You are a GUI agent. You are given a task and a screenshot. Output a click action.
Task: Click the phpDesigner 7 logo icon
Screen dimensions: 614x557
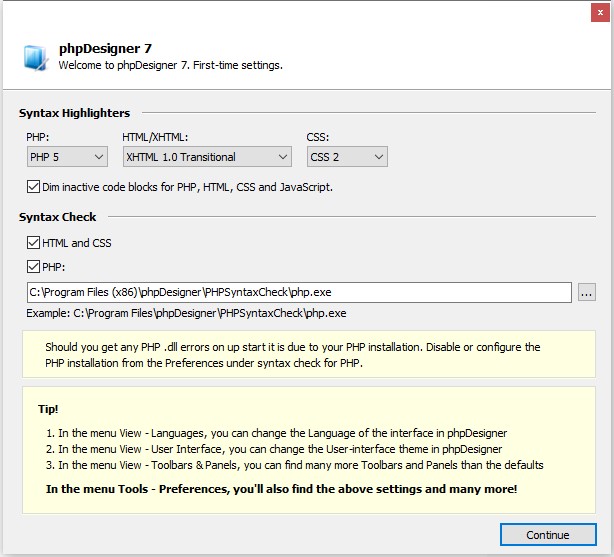(36, 58)
